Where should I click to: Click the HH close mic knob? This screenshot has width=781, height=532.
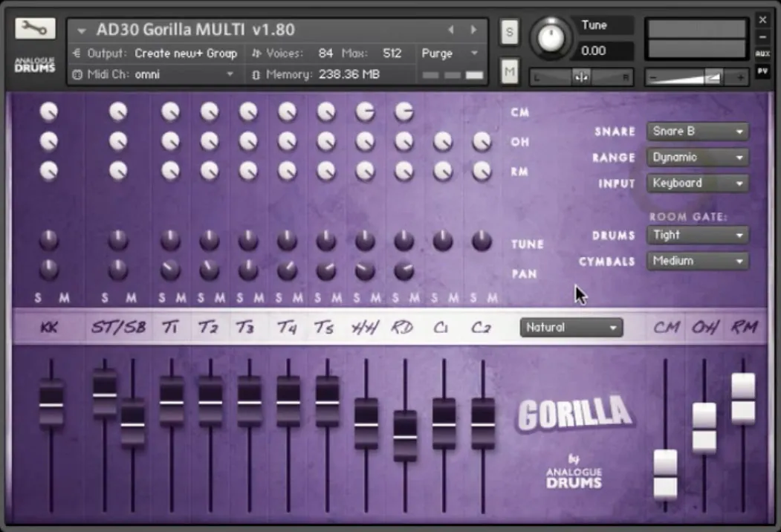(x=365, y=112)
